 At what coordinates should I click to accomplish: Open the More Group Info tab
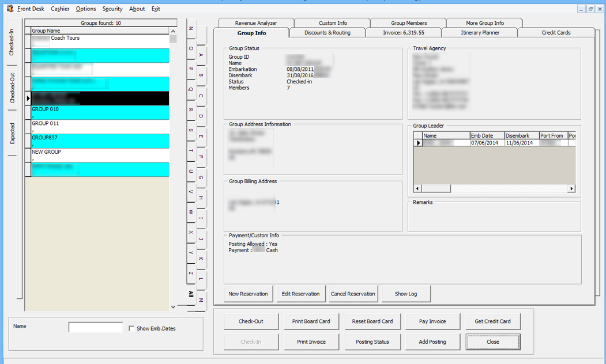point(485,23)
